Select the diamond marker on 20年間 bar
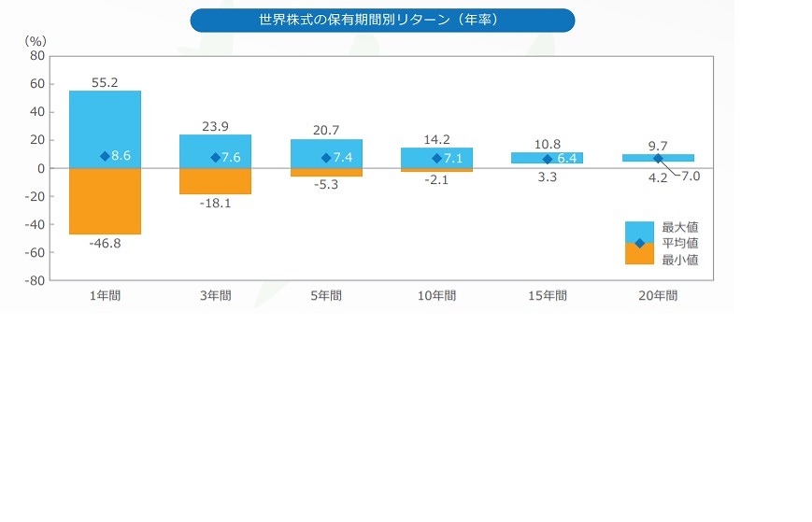Image resolution: width=812 pixels, height=522 pixels. point(658,158)
